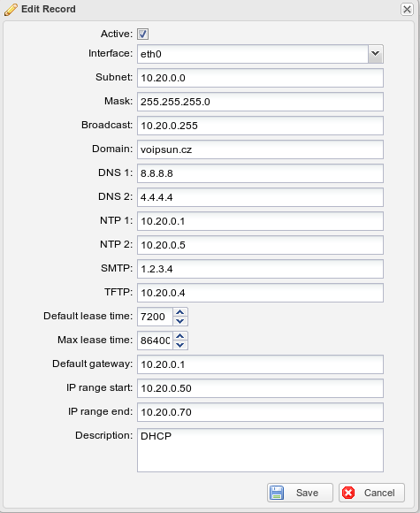Select the eth0 Interface combo box

pos(260,54)
